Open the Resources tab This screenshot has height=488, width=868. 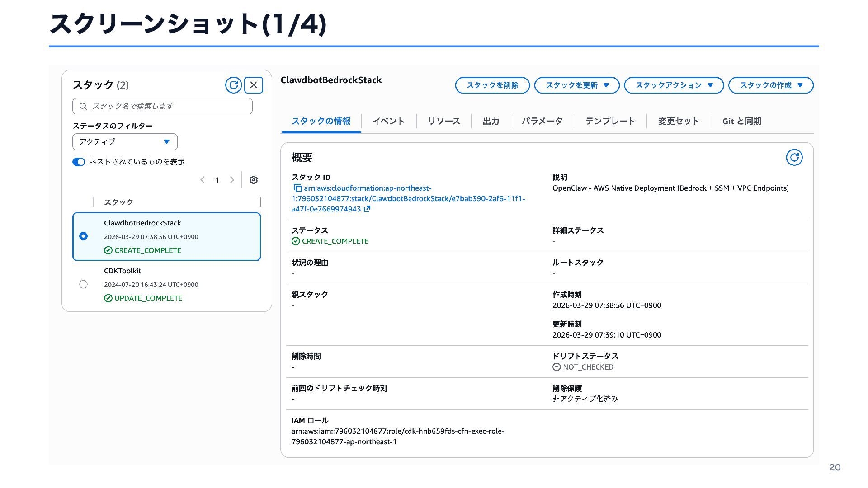(x=443, y=121)
